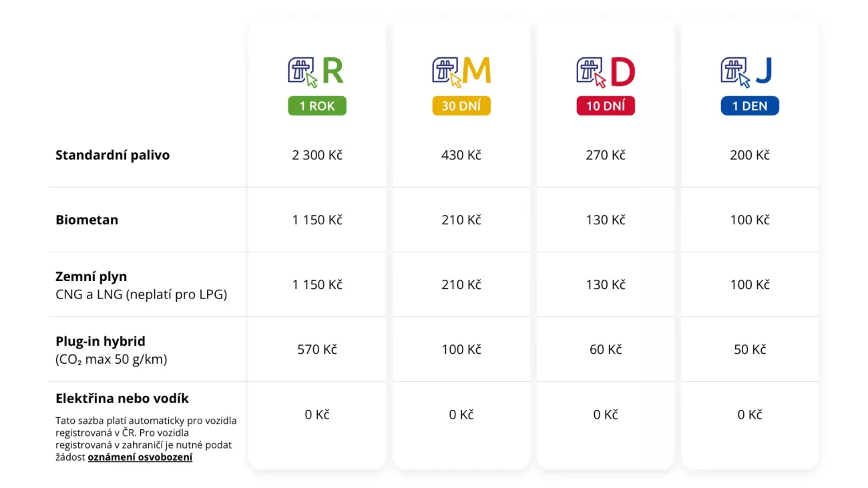Click the Plug-in hybrid row label
Screen dimensions: 868x488
click(x=100, y=341)
